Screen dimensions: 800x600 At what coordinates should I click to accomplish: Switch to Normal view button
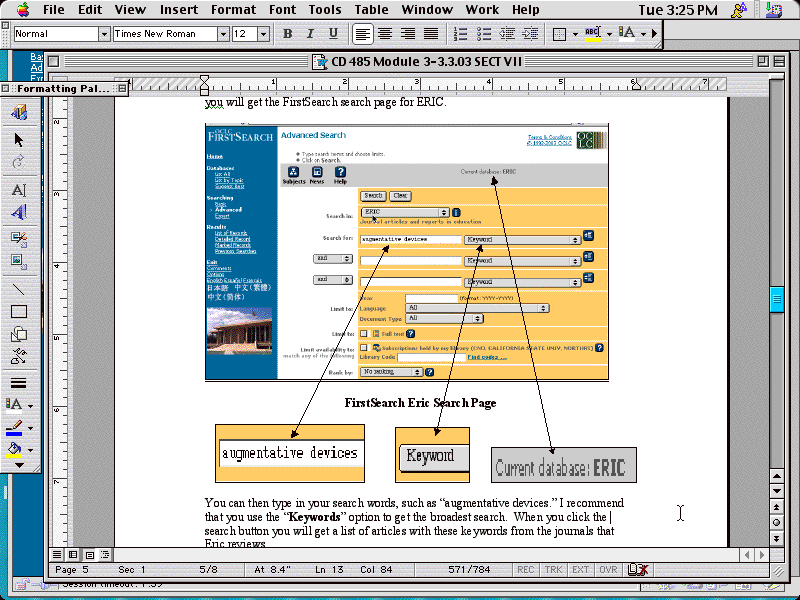[57, 554]
